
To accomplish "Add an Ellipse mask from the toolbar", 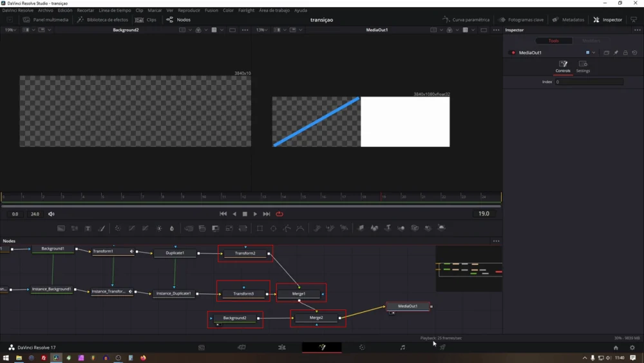I will point(273,228).
